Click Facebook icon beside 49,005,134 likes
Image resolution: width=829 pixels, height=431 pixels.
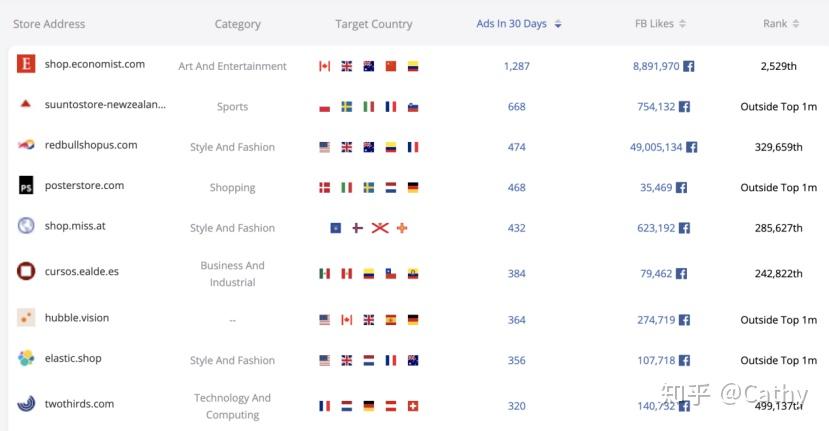pyautogui.click(x=692, y=147)
